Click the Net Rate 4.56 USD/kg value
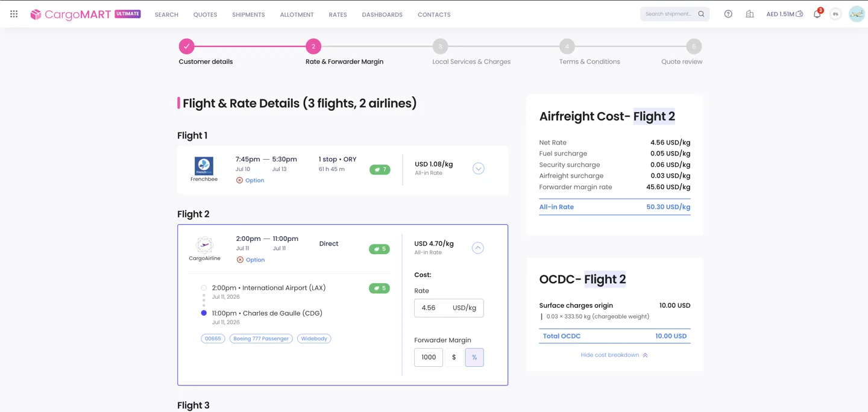This screenshot has width=868, height=412. coord(670,143)
